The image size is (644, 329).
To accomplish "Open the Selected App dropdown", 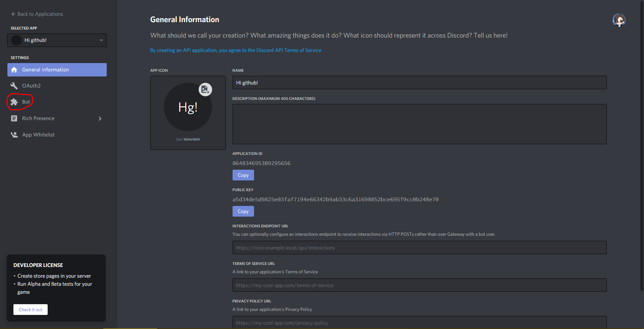I will click(57, 40).
